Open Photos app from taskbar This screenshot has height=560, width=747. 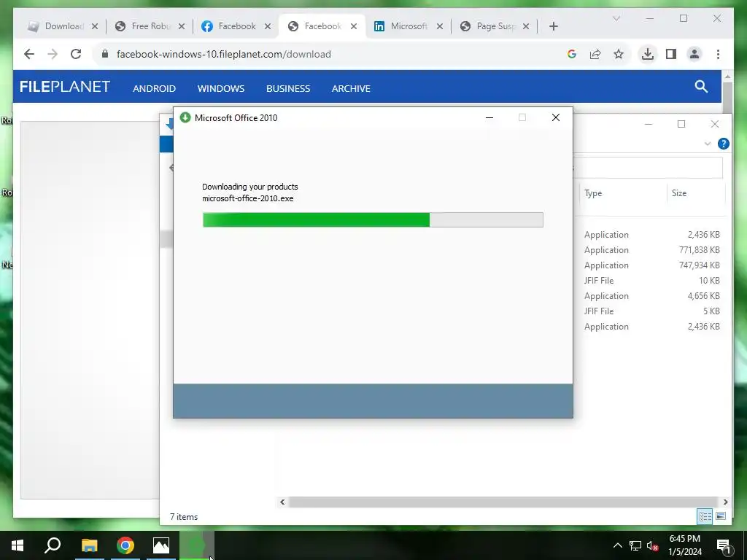point(161,545)
